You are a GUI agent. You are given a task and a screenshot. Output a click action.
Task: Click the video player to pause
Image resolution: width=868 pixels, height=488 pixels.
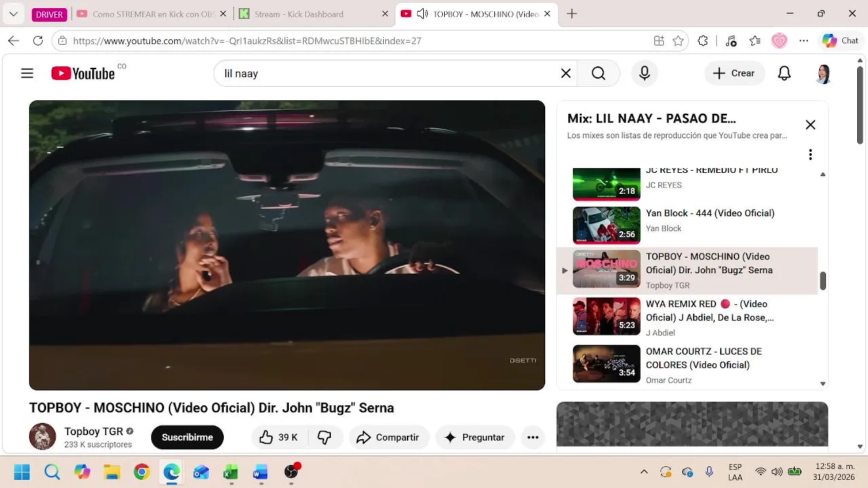[x=287, y=245]
